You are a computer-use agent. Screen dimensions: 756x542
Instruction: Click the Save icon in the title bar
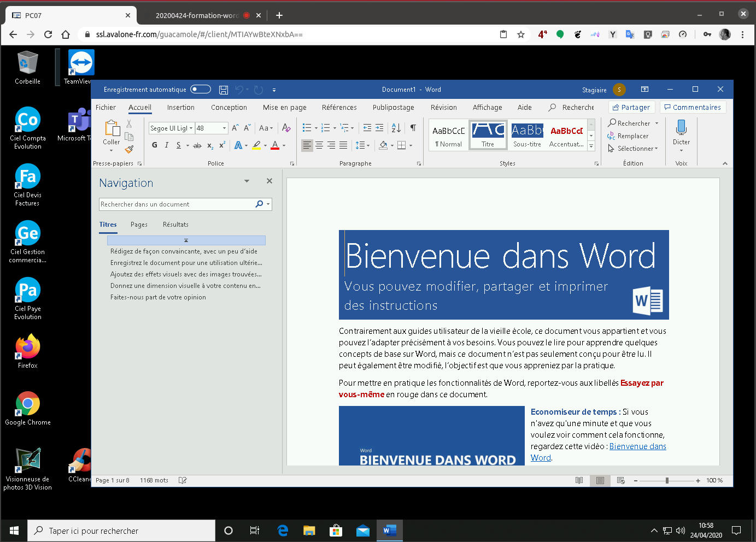point(223,90)
